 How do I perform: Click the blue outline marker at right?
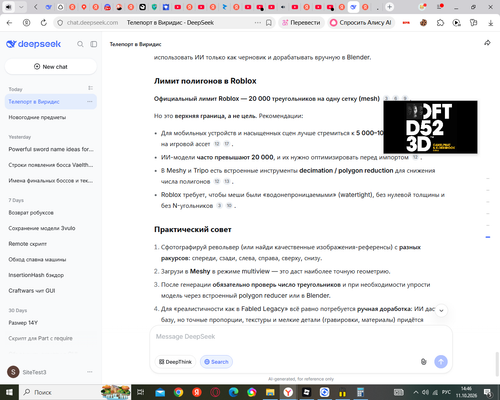pyautogui.click(x=488, y=237)
